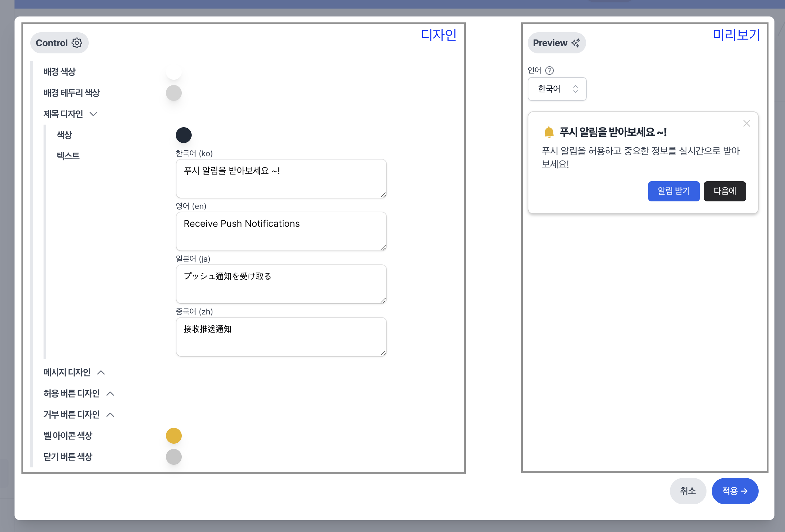Click the Preview sparkle icon
The width and height of the screenshot is (785, 532).
coord(576,43)
